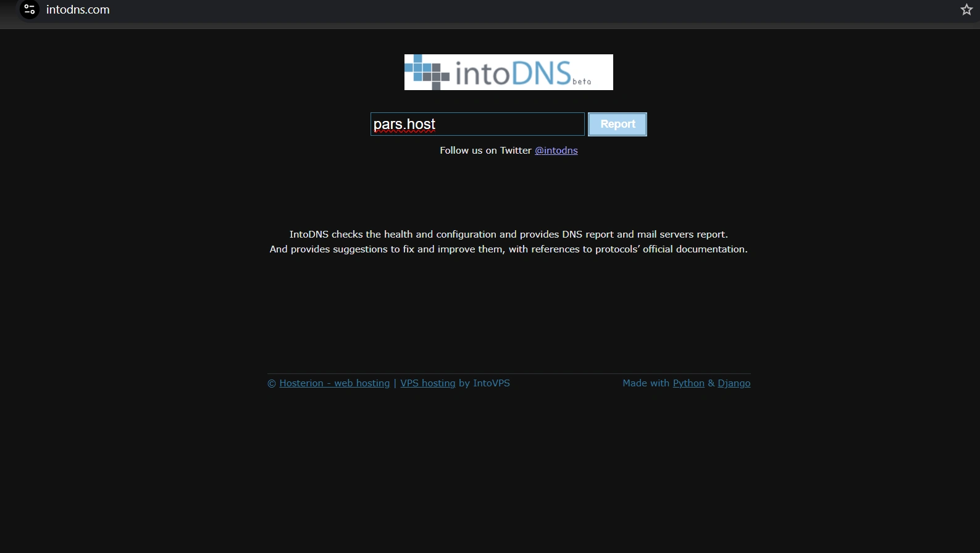The width and height of the screenshot is (980, 553).
Task: Click the small beta label in the logo
Action: coord(582,81)
